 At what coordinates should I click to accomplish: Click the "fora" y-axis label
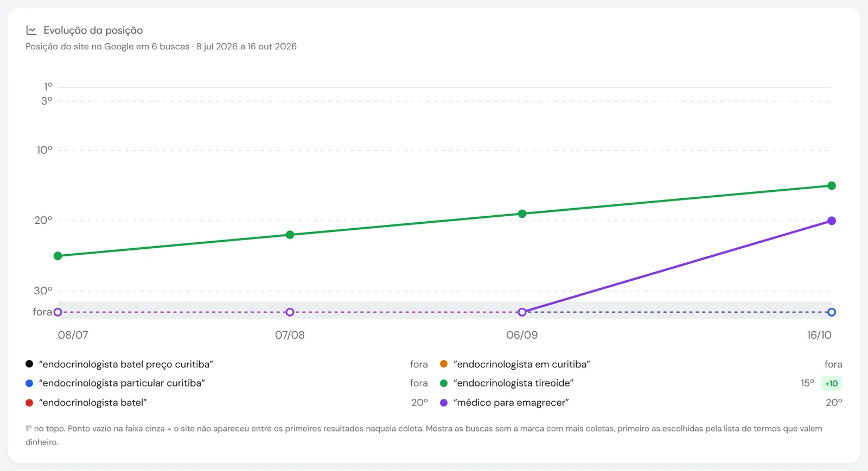(x=42, y=312)
